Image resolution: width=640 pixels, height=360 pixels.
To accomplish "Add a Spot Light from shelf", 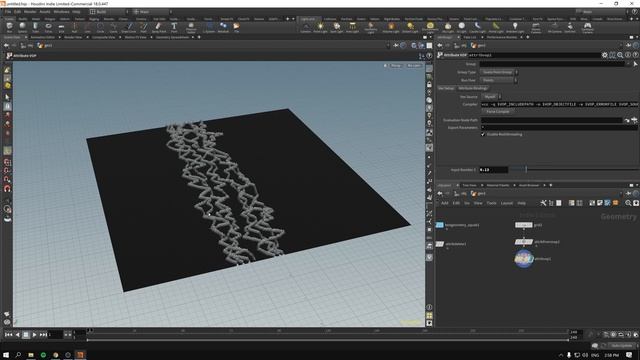I will click(x=336, y=27).
